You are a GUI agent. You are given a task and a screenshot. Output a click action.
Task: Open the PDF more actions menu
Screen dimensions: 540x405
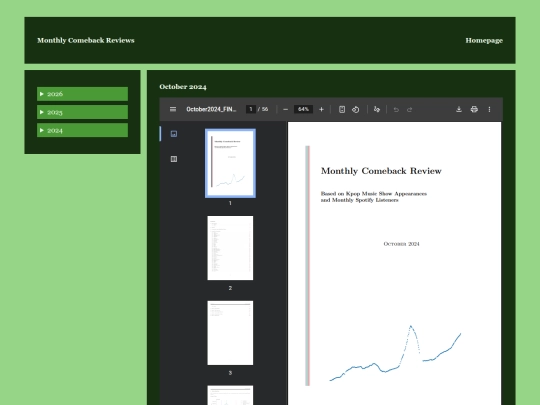[x=489, y=109]
